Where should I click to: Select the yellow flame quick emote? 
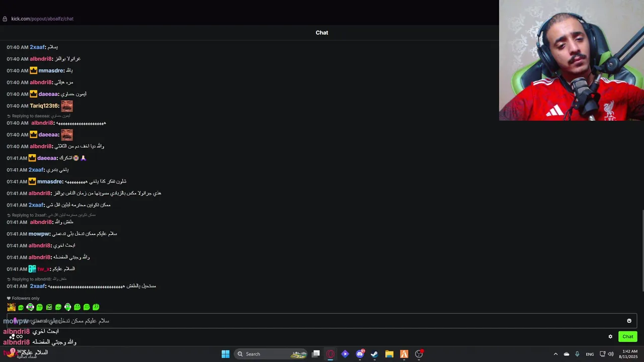click(11, 307)
